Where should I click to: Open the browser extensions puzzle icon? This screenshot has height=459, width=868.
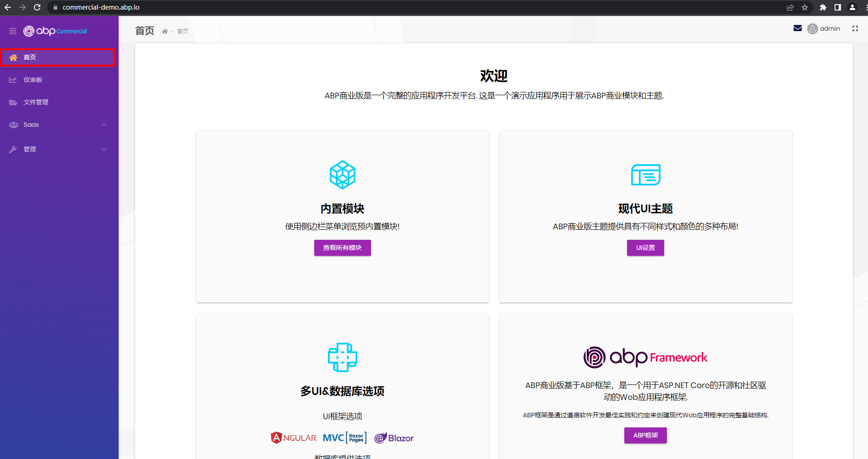tap(823, 7)
